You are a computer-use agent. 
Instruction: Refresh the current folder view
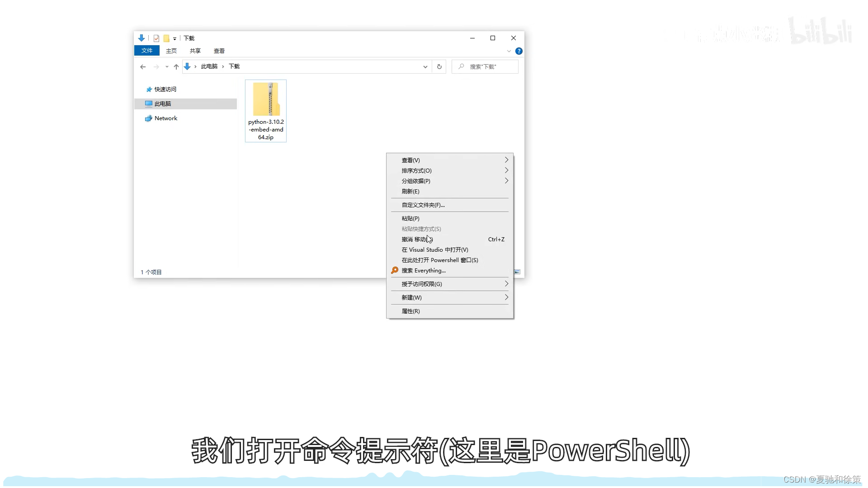click(439, 67)
